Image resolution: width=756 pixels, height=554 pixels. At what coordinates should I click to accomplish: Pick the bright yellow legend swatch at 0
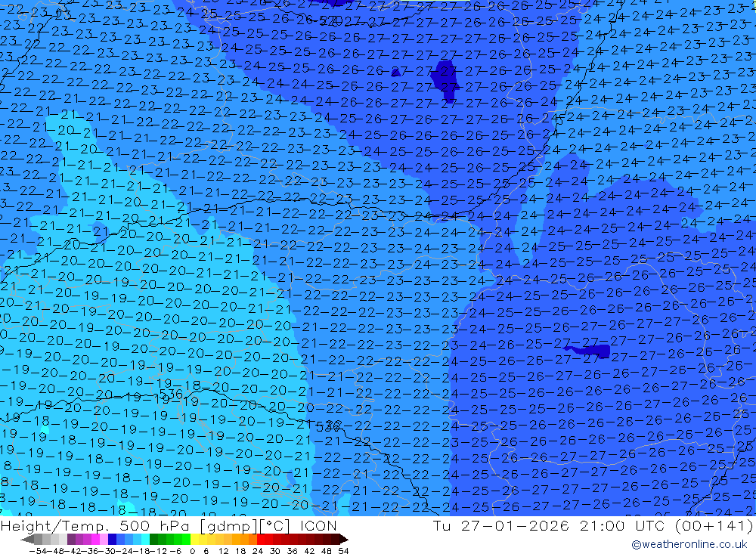coord(195,540)
